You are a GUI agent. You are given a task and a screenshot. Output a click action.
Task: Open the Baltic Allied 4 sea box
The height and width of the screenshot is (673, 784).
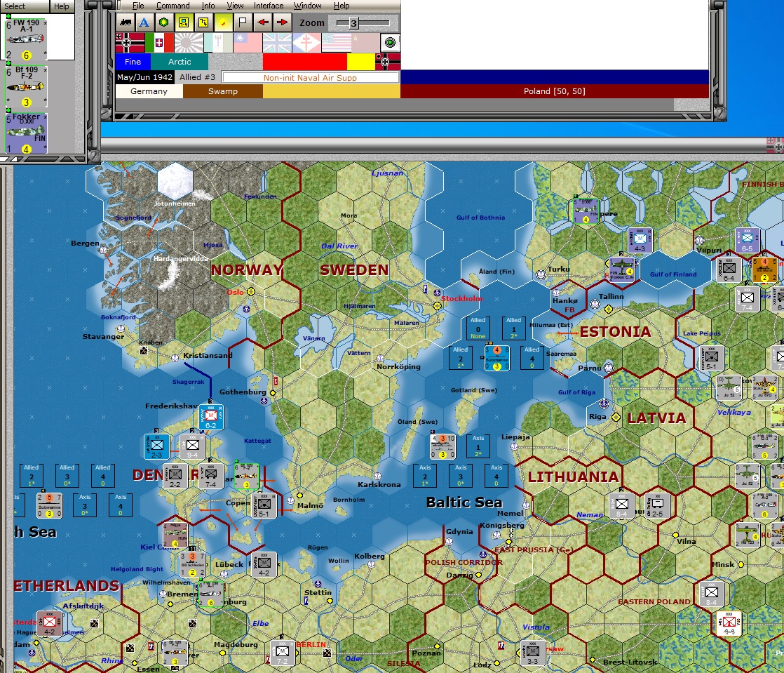[532, 358]
